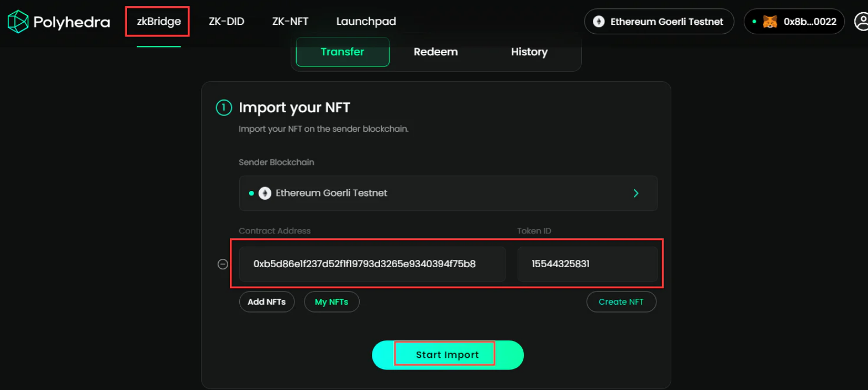Screen dimensions: 868x390
Task: Switch to the History tab
Action: (x=529, y=52)
